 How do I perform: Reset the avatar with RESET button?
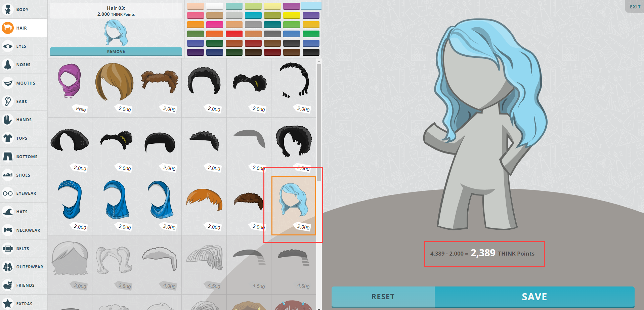(x=383, y=297)
